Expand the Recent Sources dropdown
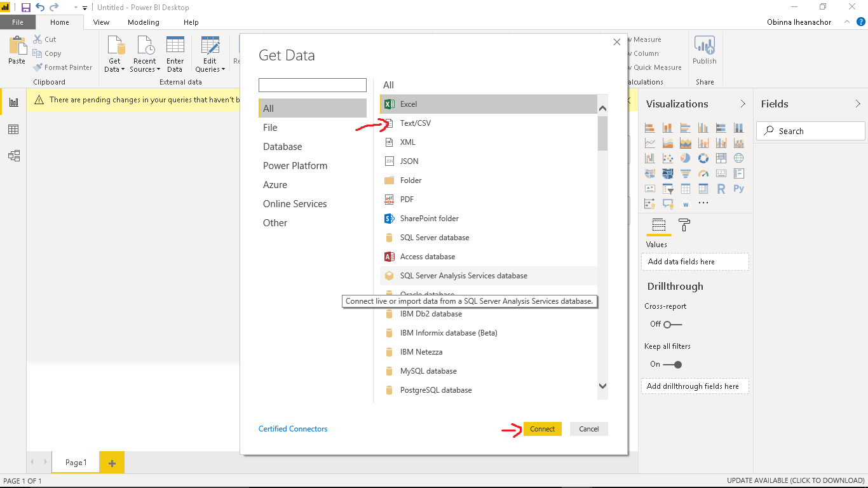Viewport: 868px width, 488px height. click(145, 54)
